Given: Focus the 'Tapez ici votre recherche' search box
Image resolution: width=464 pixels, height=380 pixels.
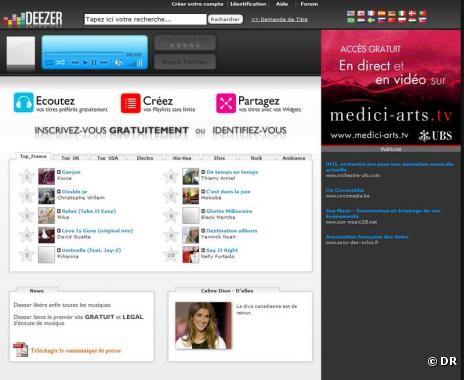Looking at the screenshot, I should click(x=145, y=19).
